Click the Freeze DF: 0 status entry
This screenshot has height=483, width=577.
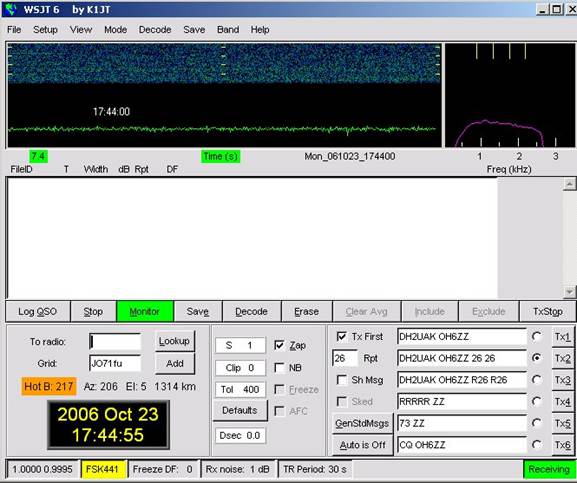pyautogui.click(x=163, y=469)
